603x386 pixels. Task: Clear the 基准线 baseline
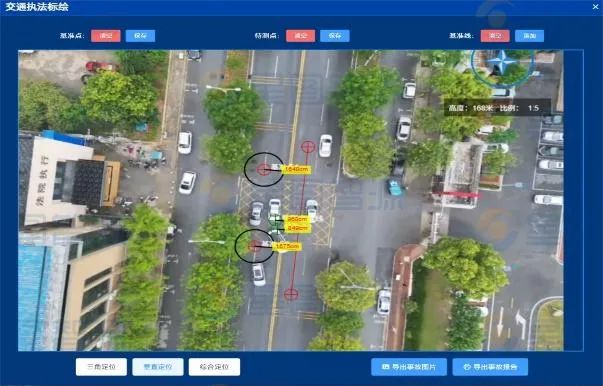495,36
